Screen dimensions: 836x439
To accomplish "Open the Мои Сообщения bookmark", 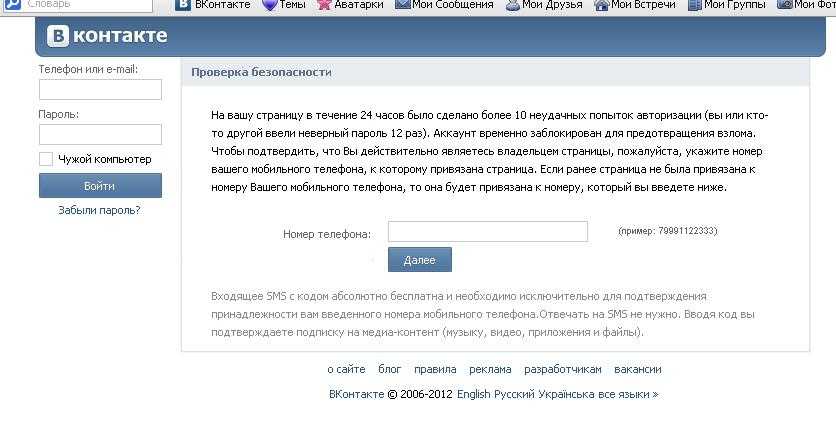I will pyautogui.click(x=444, y=5).
